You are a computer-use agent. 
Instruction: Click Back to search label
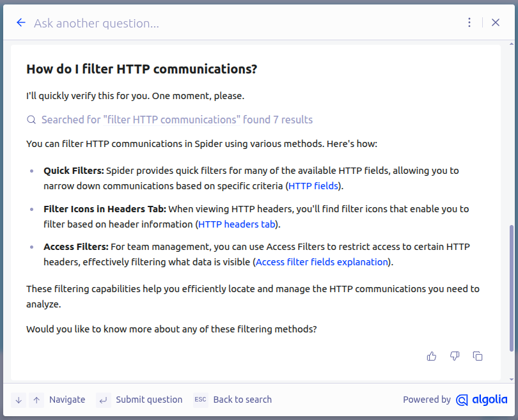242,400
